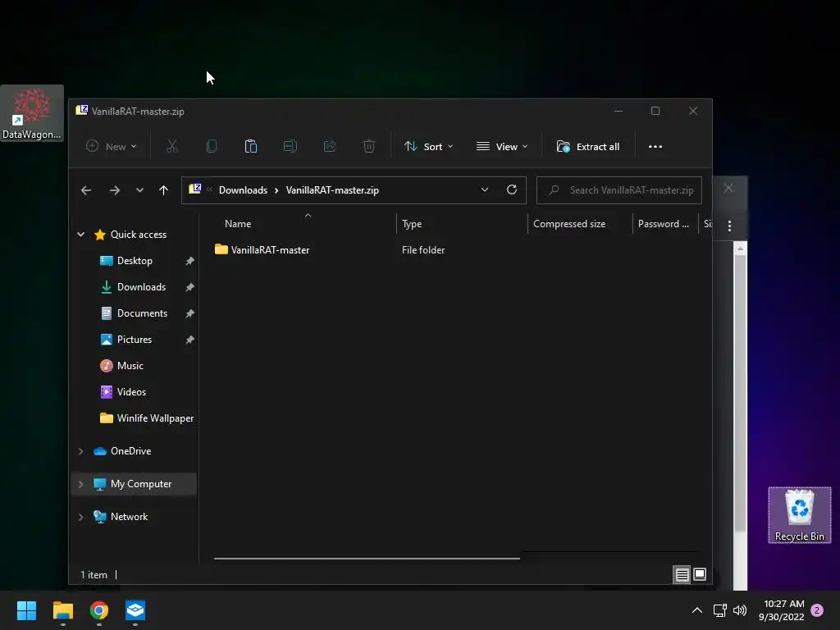Click VanillaRAT-master.zip breadcrumb segment
This screenshot has width=840, height=630.
pos(332,190)
